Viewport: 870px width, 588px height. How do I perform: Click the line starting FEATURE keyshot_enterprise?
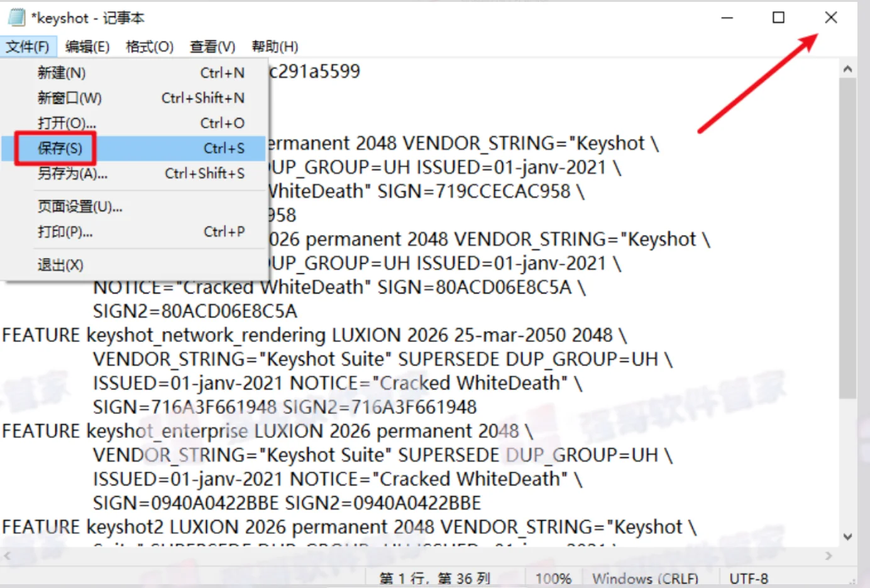[x=268, y=432]
